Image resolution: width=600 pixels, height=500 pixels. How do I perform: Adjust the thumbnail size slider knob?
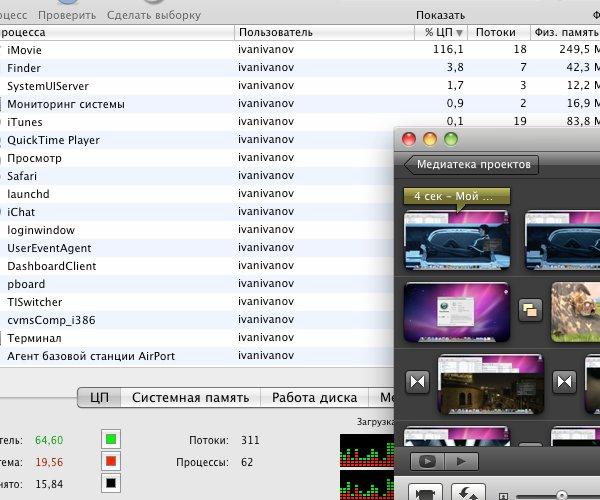pos(561,496)
